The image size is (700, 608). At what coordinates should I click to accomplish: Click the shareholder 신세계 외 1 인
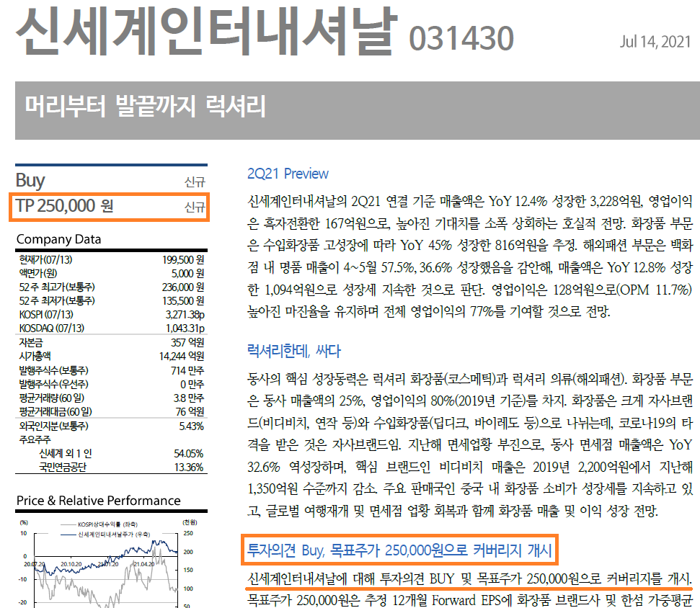tap(66, 454)
